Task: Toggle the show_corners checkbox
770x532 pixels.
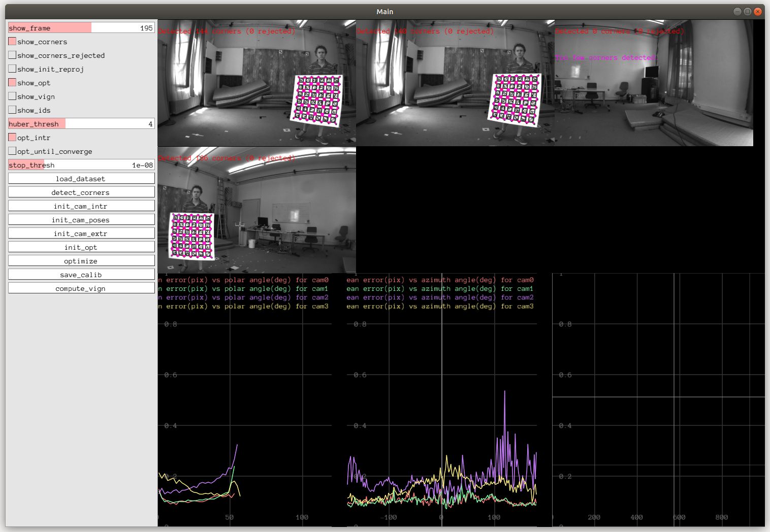Action: [12, 42]
